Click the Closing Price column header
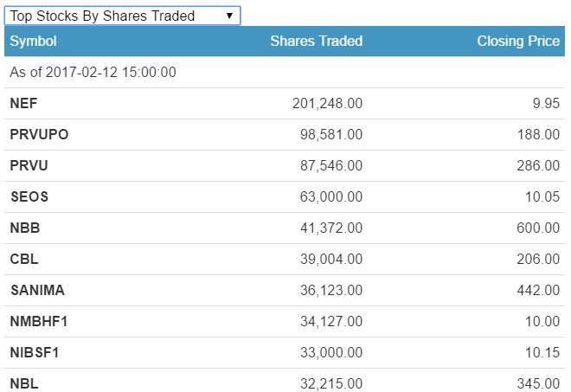This screenshot has height=392, width=571. (517, 41)
